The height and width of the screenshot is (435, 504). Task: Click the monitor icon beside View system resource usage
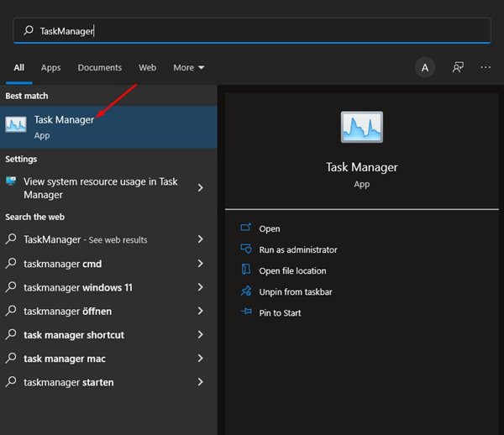pos(11,181)
